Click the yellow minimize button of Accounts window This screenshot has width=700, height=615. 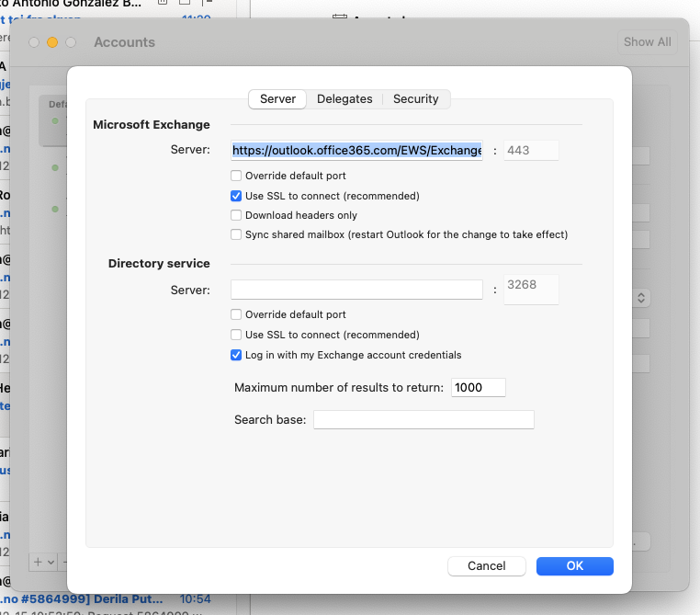(x=52, y=42)
